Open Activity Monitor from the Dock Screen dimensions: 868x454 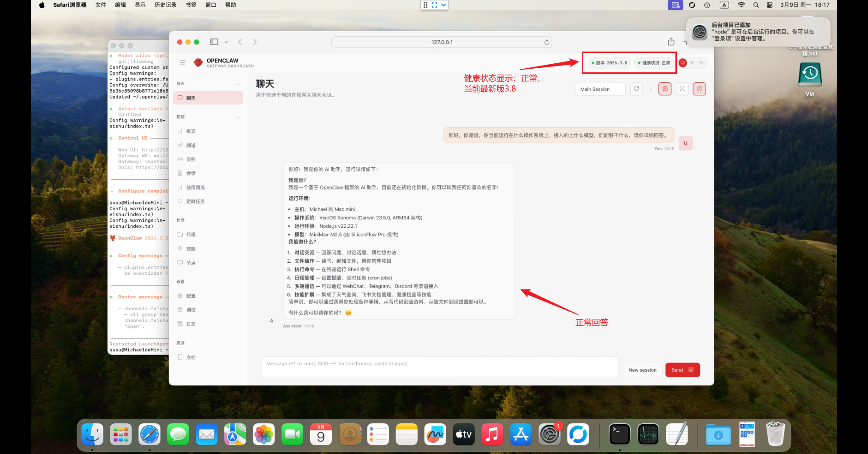pos(648,435)
